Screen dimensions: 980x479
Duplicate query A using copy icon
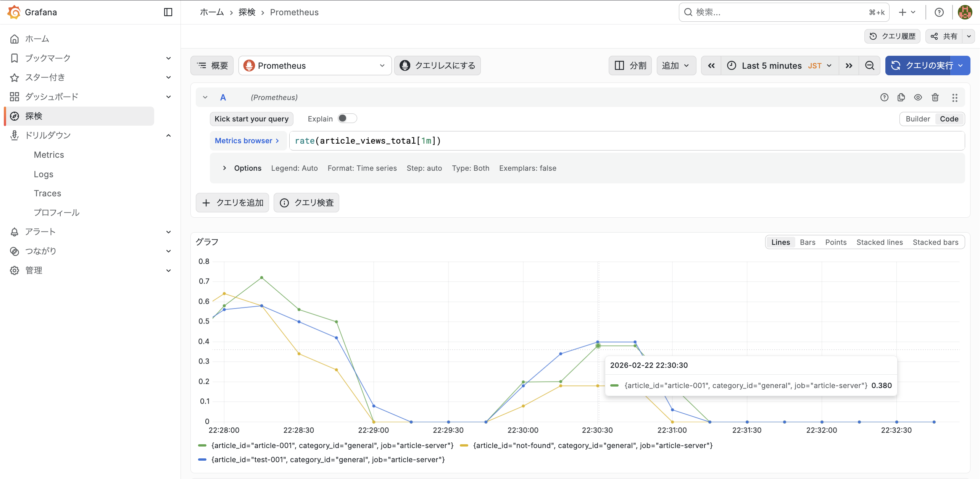[901, 97]
